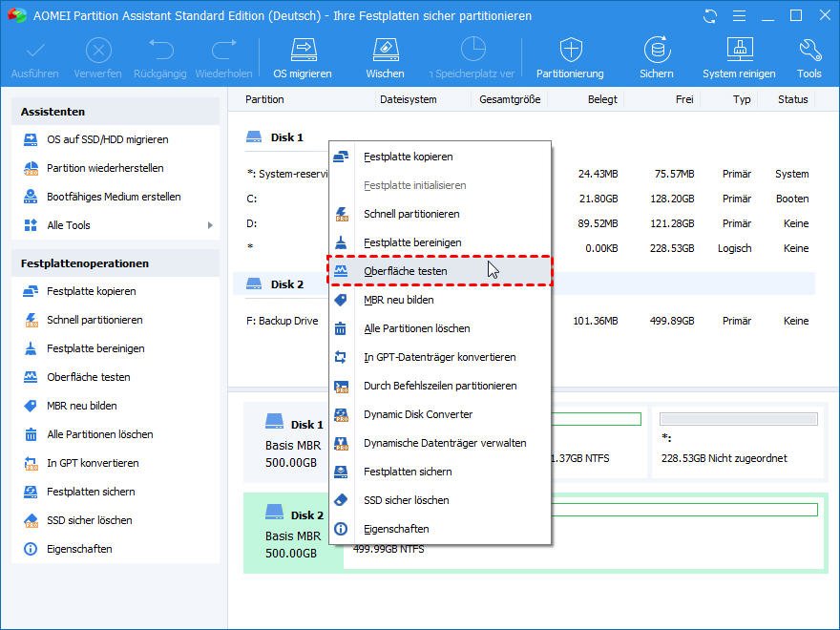Expand the Alle Tools submenu arrow
This screenshot has width=840, height=630.
[210, 225]
